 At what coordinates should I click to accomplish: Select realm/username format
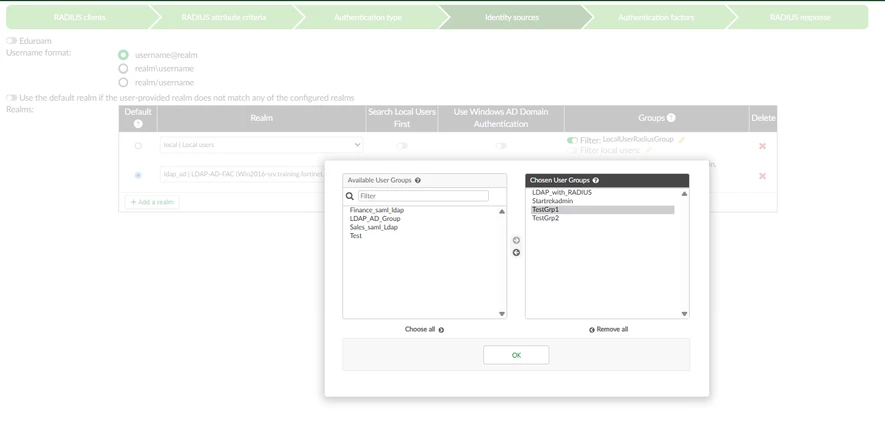[x=123, y=82]
